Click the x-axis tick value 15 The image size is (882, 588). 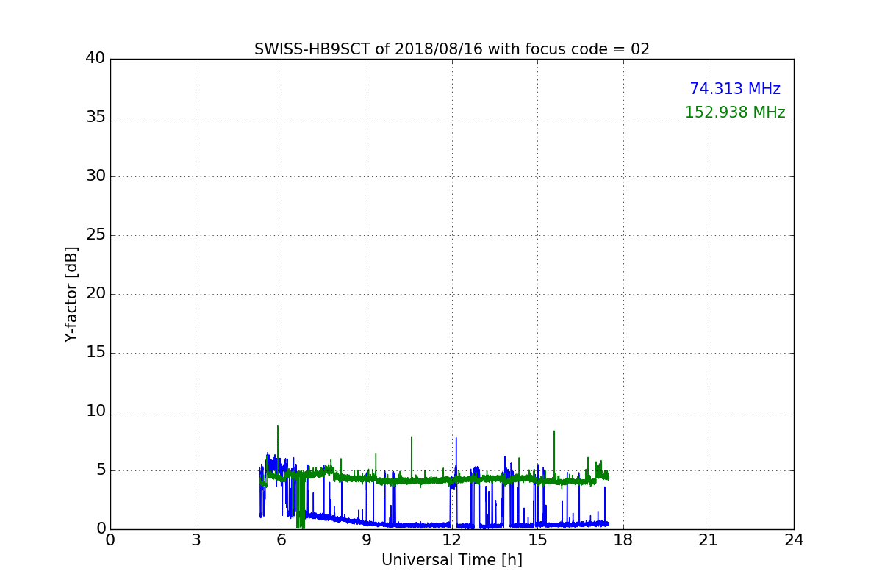point(537,540)
